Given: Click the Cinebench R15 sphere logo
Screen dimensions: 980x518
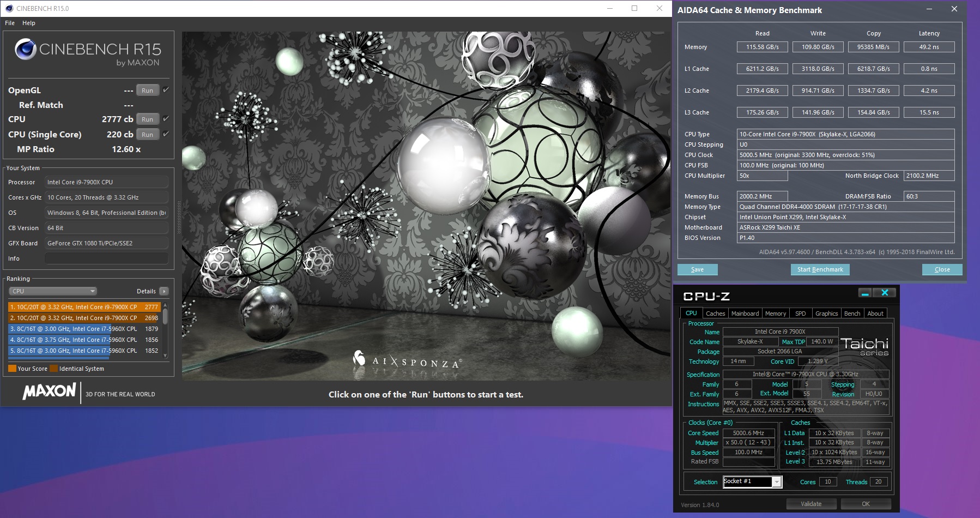Looking at the screenshot, I should 26,49.
